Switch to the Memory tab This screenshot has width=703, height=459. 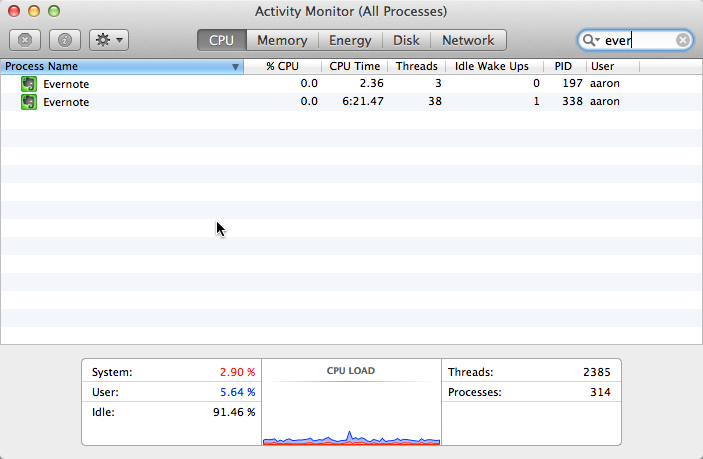pos(282,40)
